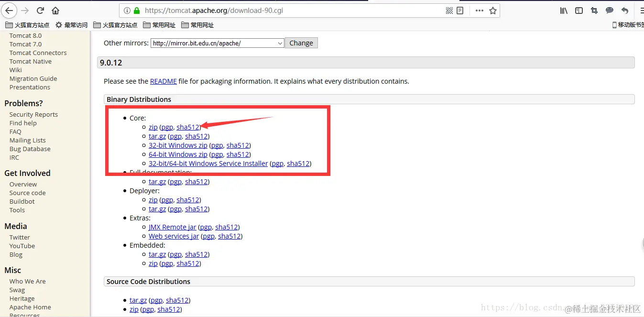
Task: Open Tomcat Native sidebar link
Action: click(31, 61)
